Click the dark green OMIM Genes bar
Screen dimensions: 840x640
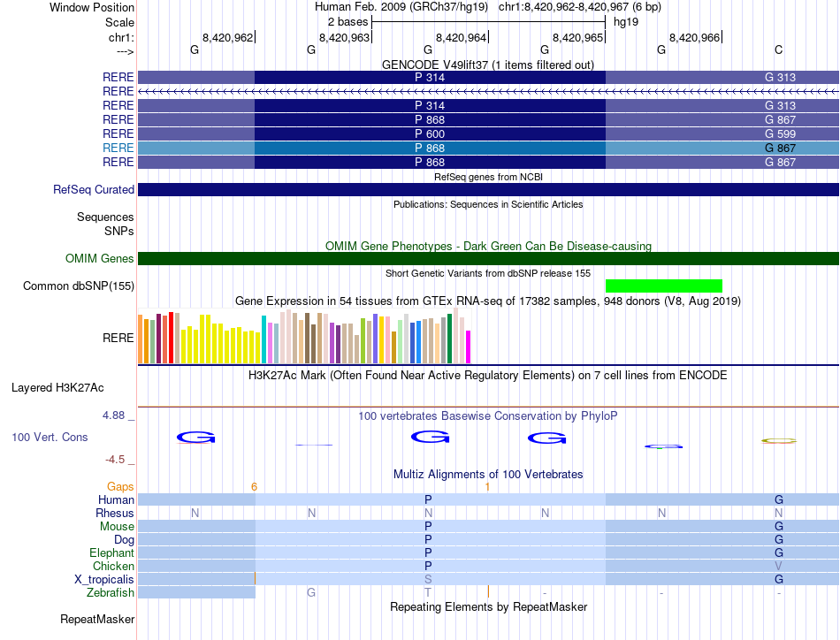pos(488,258)
